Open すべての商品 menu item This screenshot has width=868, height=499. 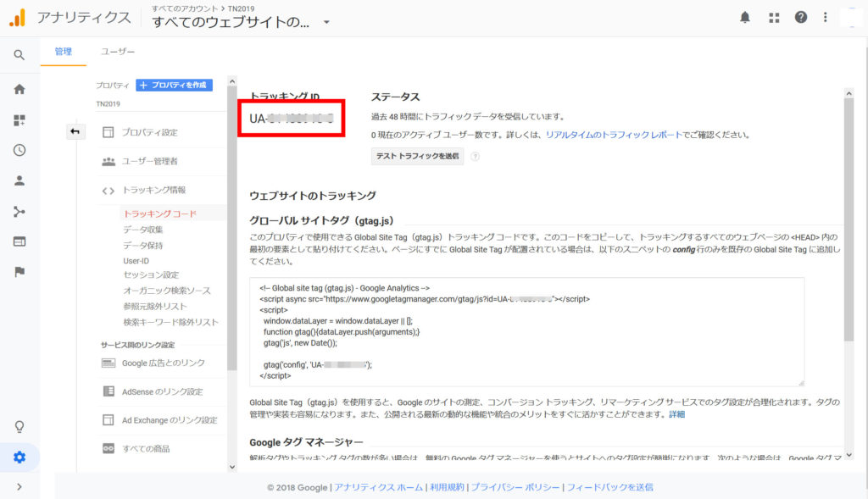146,449
